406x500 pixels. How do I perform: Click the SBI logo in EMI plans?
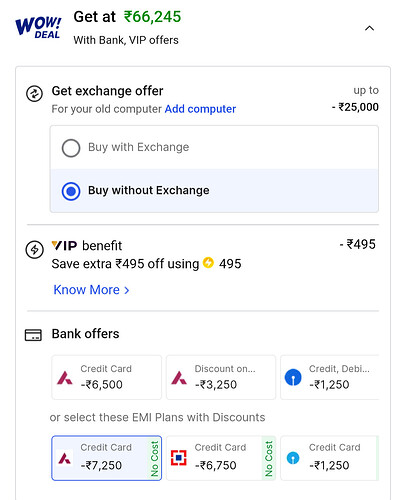coord(293,458)
